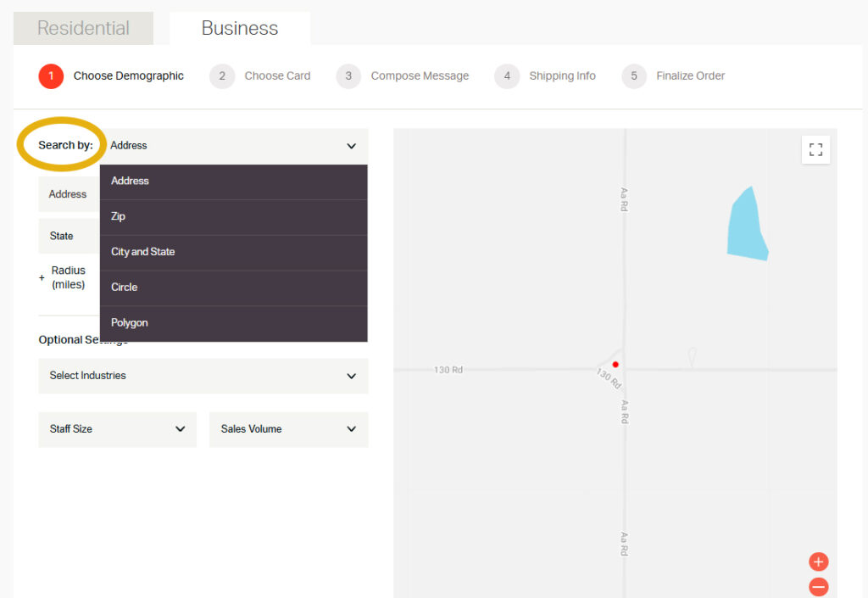The width and height of the screenshot is (868, 598).
Task: Open the Sales Volume dropdown
Action: click(x=288, y=429)
